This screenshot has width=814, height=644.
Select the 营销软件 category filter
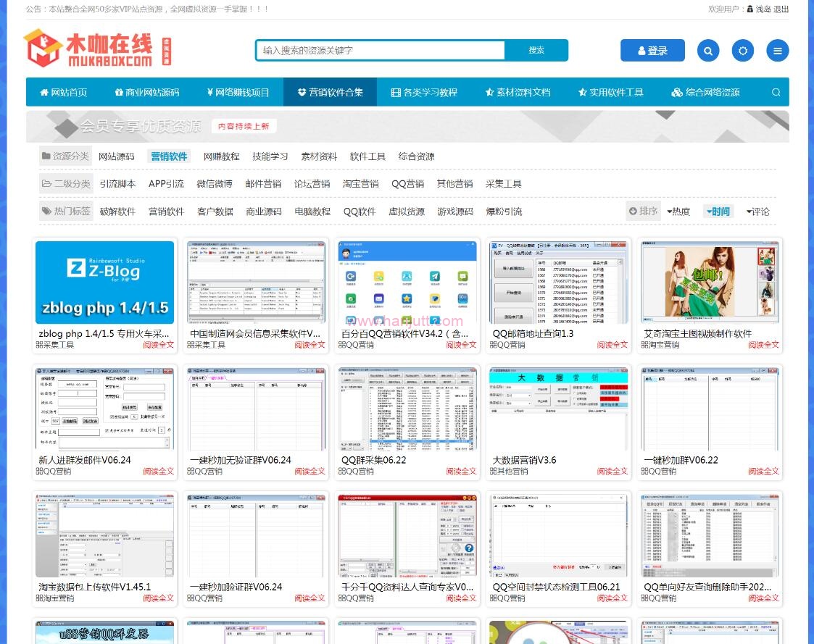169,156
